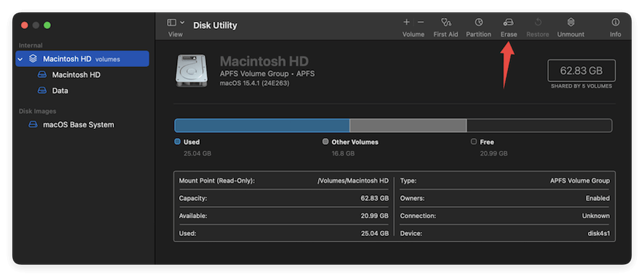Click the macOS 15.4.1 (24E263) version text
This screenshot has height=277, width=644.
click(x=253, y=83)
